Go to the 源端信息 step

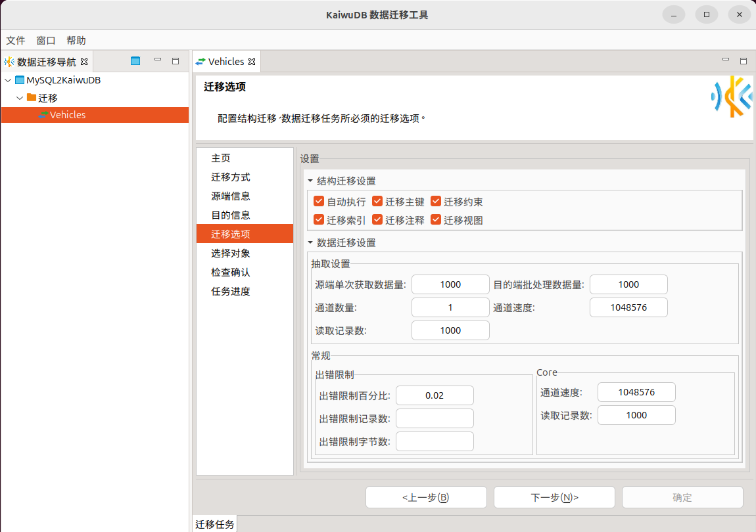point(245,196)
